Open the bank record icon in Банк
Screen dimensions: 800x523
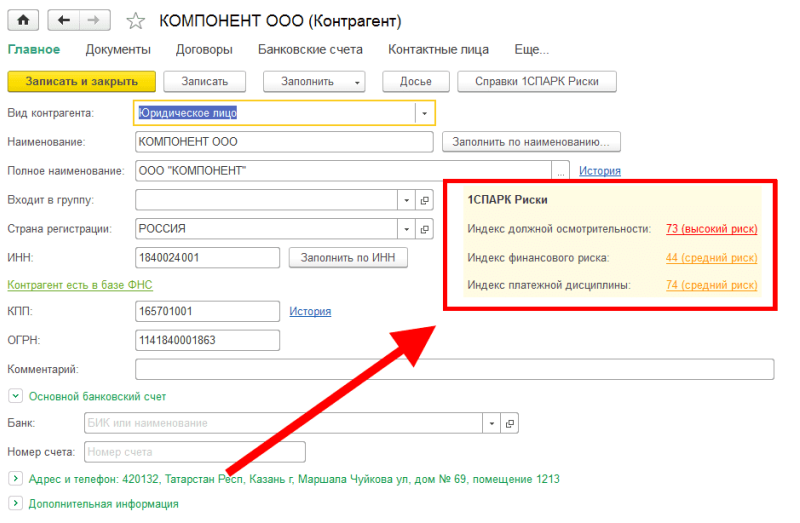[510, 423]
